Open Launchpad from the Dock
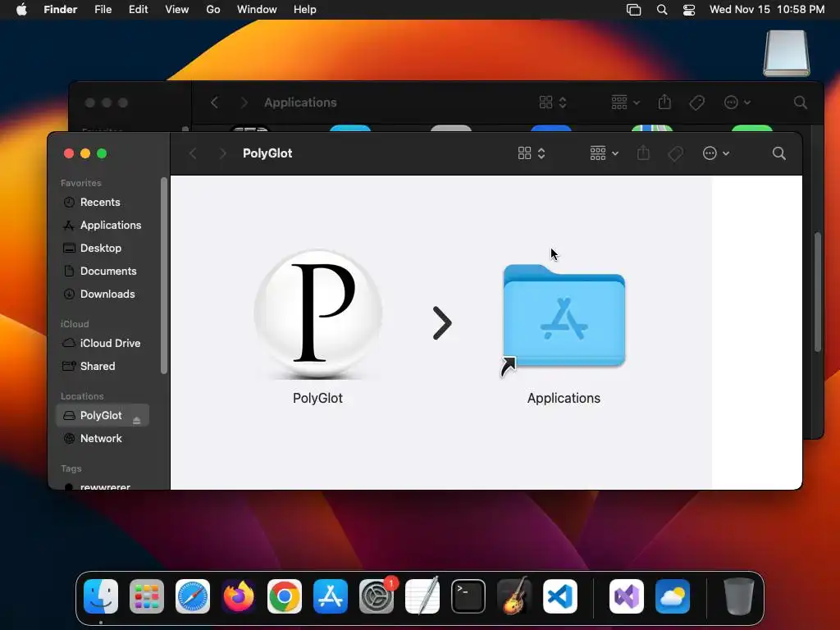 coord(147,596)
